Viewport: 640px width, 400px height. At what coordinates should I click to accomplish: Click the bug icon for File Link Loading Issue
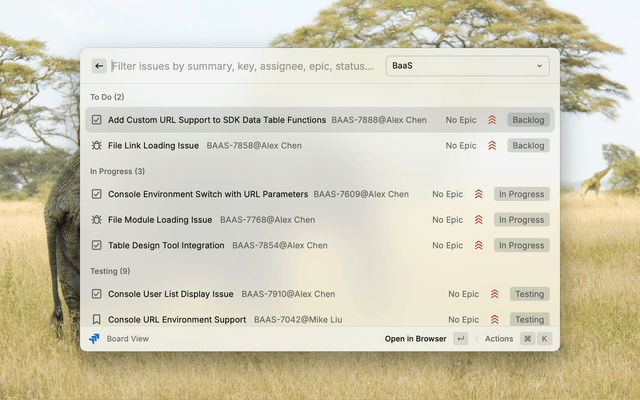pyautogui.click(x=97, y=145)
